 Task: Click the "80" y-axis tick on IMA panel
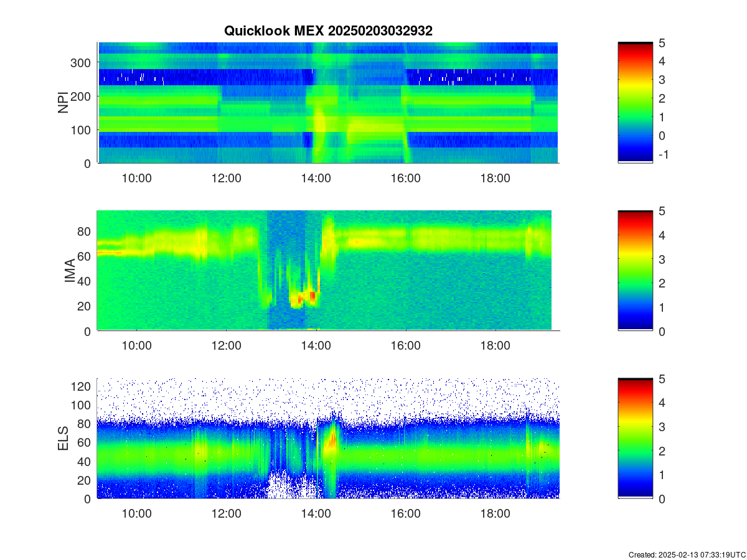(x=85, y=231)
